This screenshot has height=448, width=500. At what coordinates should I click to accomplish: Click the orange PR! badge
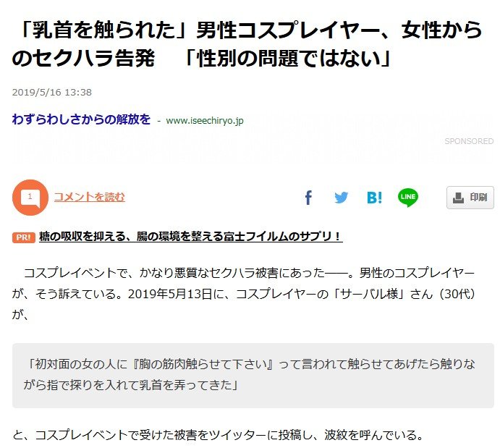(x=24, y=237)
